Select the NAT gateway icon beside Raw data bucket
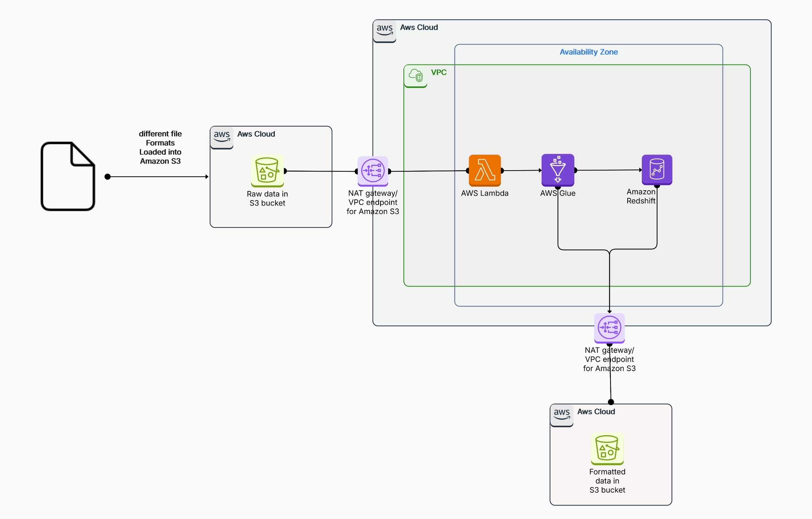Screen dimensions: 812x519 pyautogui.click(x=373, y=171)
